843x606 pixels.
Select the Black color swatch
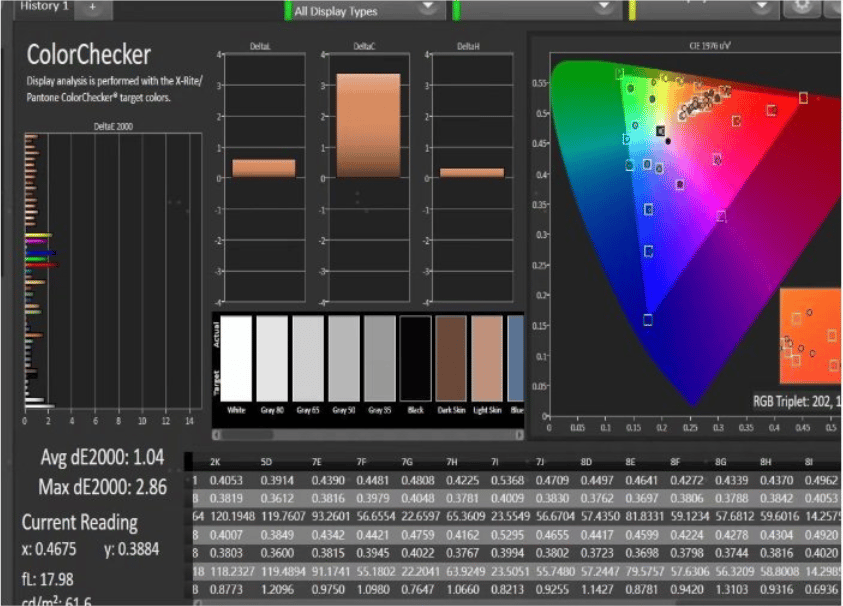pos(416,358)
